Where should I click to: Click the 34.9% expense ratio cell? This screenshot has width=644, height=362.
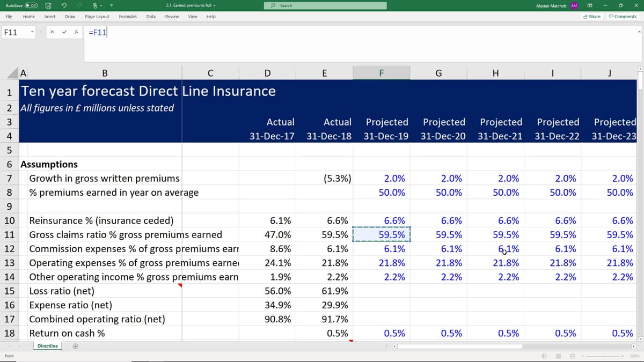tap(267, 305)
